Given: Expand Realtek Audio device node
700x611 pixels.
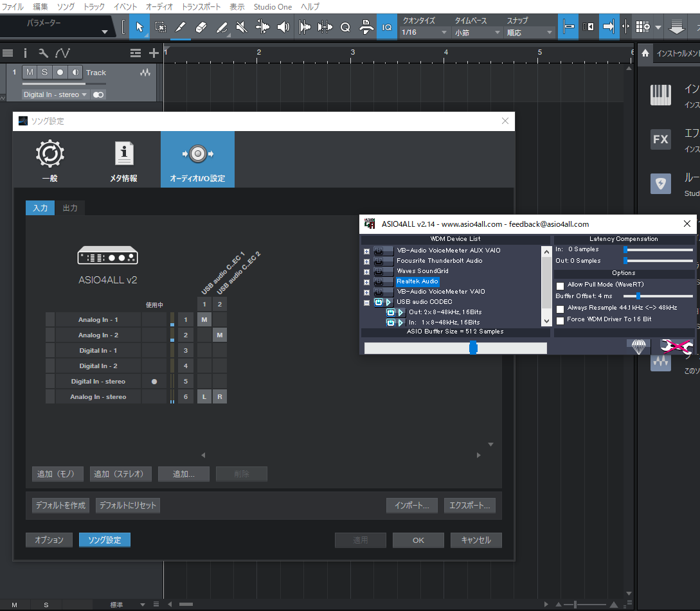Looking at the screenshot, I should 366,282.
